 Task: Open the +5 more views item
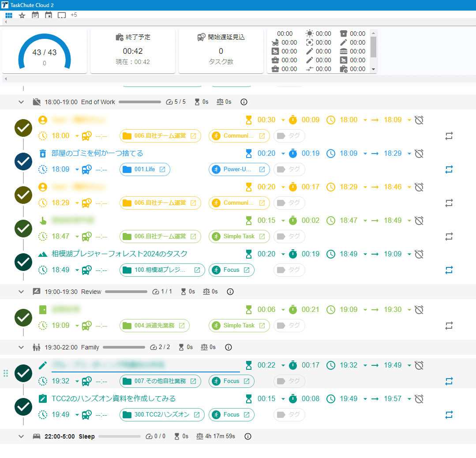pos(74,15)
